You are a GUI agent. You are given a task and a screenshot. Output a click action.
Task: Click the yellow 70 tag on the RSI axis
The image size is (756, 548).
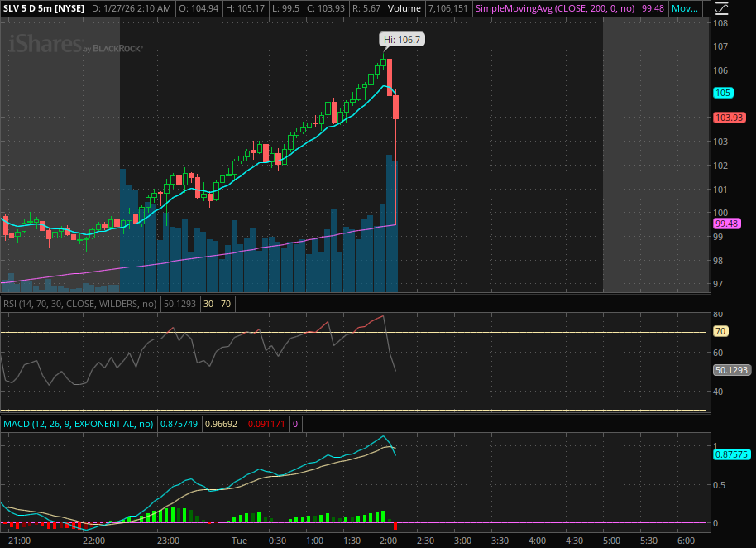tap(720, 331)
